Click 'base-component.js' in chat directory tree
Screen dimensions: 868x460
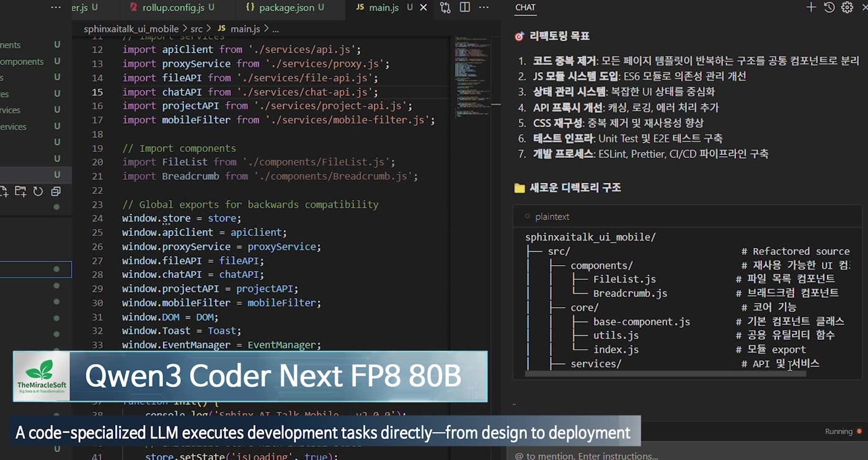[x=642, y=322]
